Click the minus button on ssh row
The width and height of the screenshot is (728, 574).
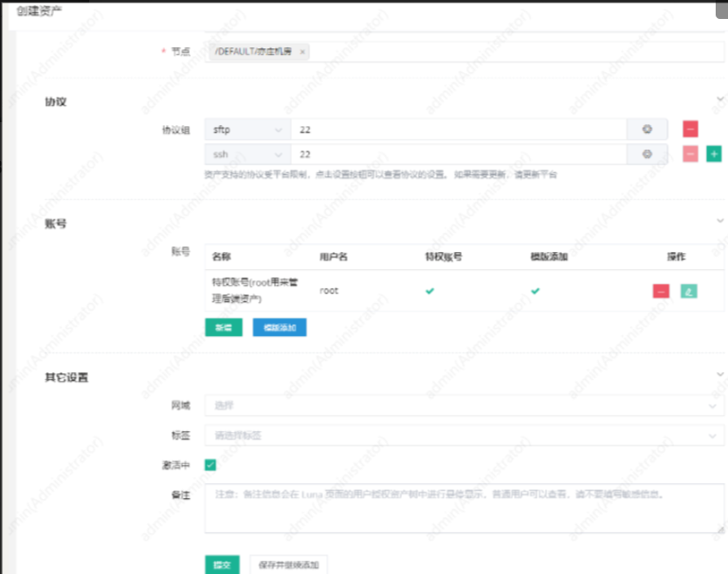point(690,153)
